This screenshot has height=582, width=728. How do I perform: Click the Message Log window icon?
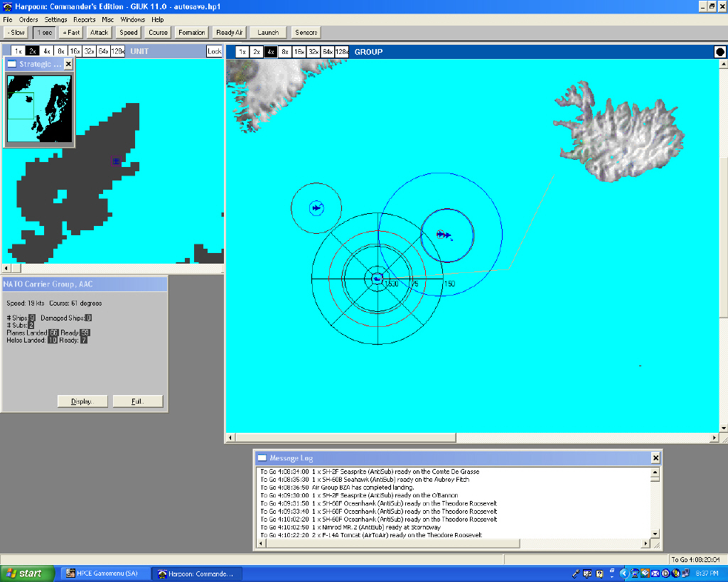pyautogui.click(x=262, y=458)
